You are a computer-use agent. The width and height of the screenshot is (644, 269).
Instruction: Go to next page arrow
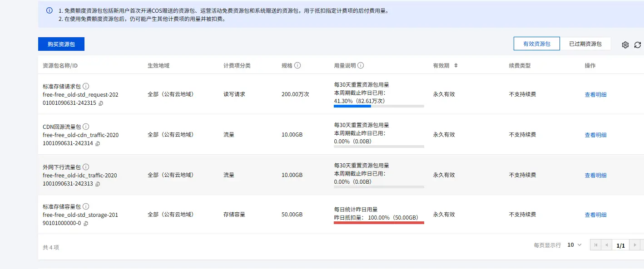635,245
